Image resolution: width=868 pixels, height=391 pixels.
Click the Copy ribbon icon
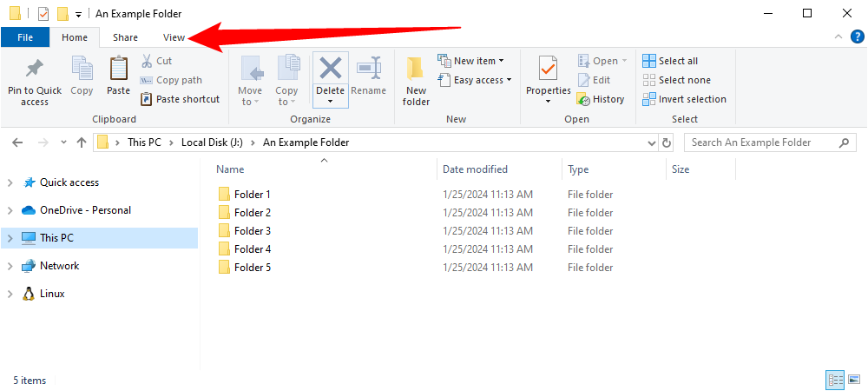[82, 69]
